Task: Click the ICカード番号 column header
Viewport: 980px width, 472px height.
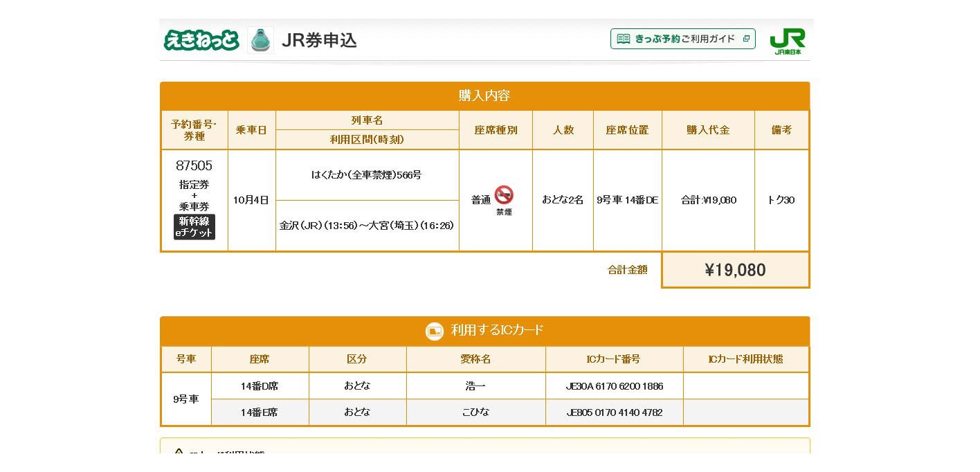Action: (x=614, y=359)
